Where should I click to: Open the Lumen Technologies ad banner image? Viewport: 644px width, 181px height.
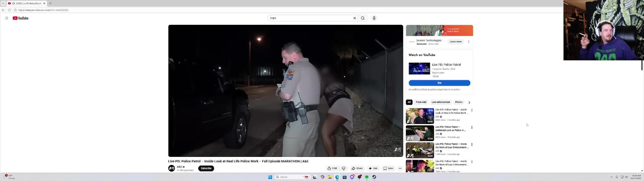pos(439,31)
